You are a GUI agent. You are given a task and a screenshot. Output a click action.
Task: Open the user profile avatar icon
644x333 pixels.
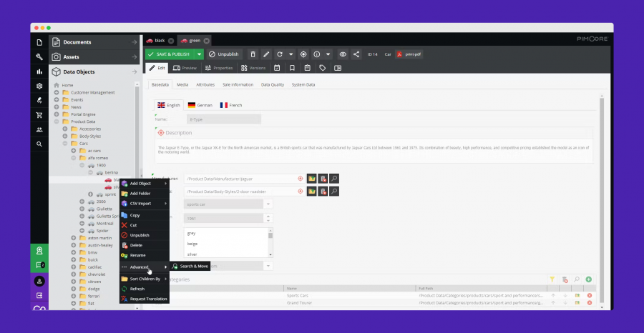pos(39,282)
